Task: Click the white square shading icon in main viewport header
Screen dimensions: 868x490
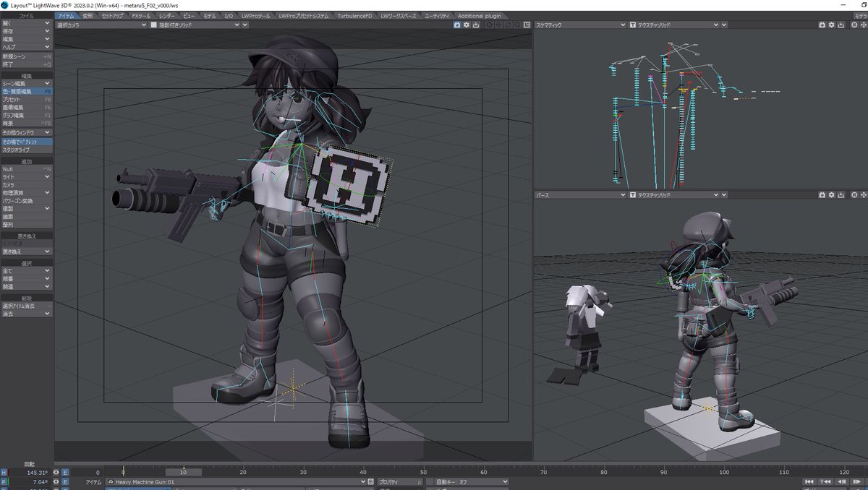Action: click(153, 25)
